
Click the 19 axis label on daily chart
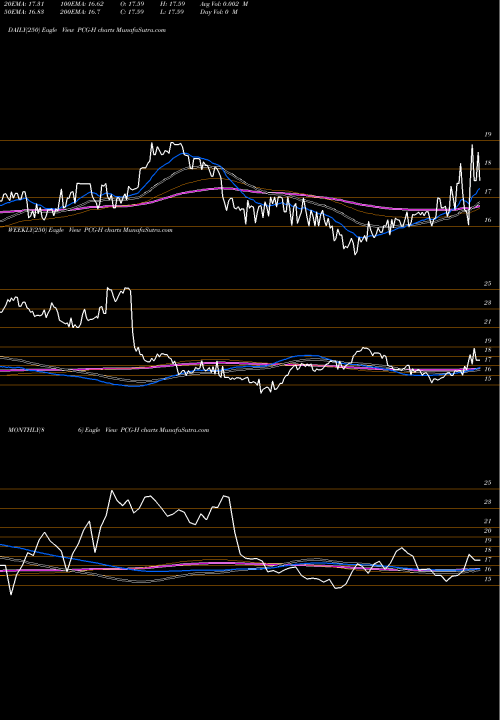click(x=488, y=135)
